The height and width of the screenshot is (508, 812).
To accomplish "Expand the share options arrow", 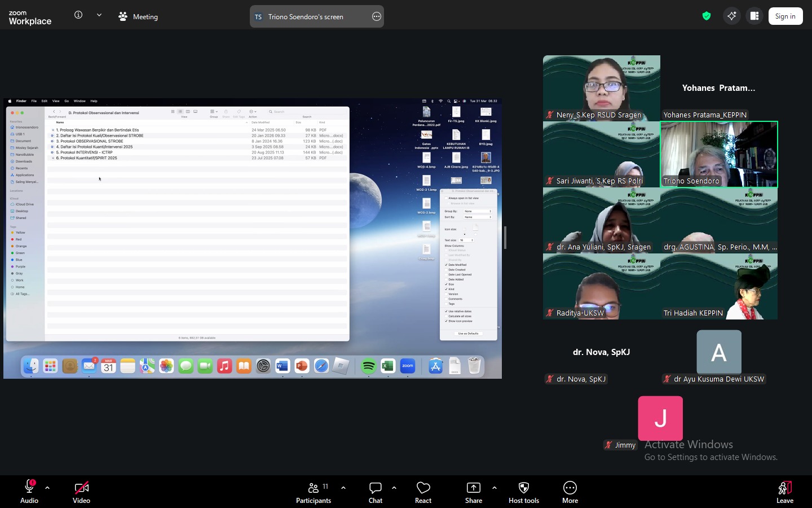I will pyautogui.click(x=495, y=488).
